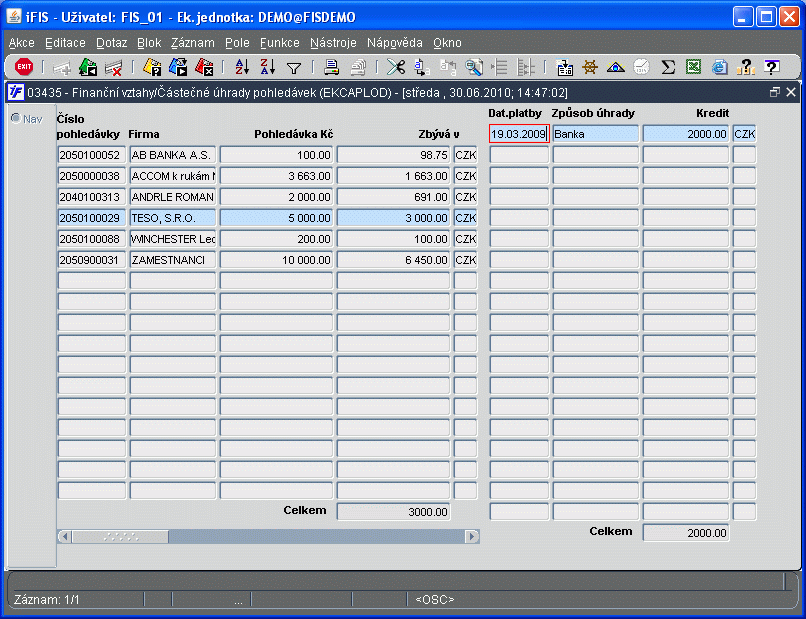806x619 pixels.
Task: Select receivable number 2050100052
Action: click(x=91, y=155)
